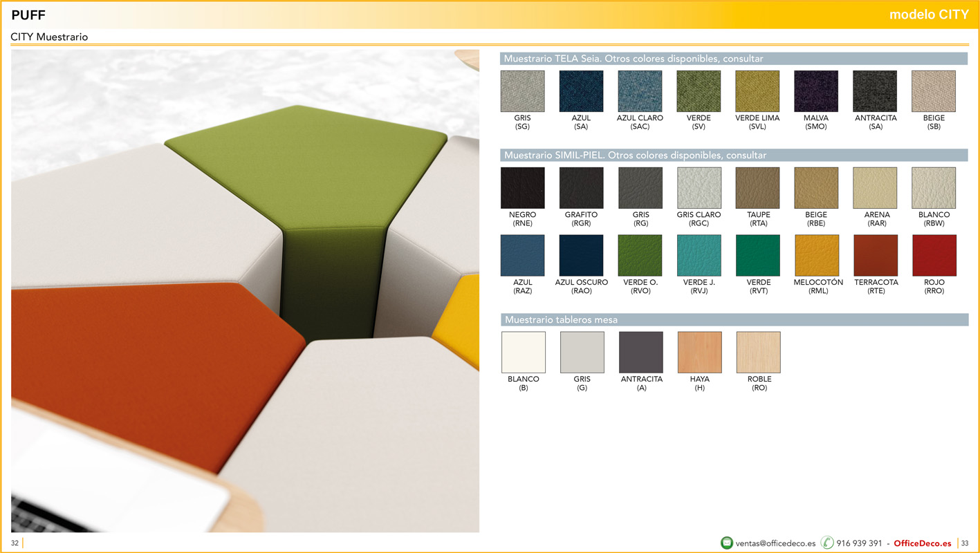Select the ROJO (RRO) swatch
Screen dimensions: 980x553
tap(934, 256)
